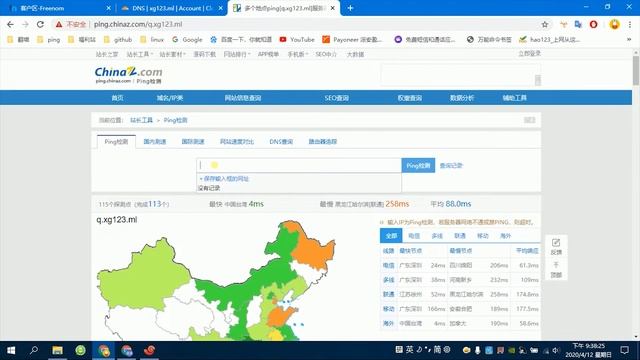640x360 pixels.
Task: Select the Ping检测 tab
Action: click(116, 142)
